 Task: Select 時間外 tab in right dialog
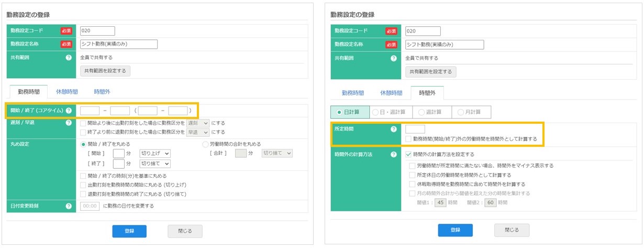pos(427,93)
